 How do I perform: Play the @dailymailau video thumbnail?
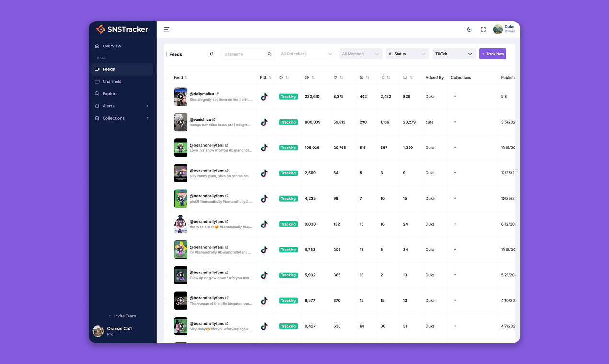[x=181, y=97]
